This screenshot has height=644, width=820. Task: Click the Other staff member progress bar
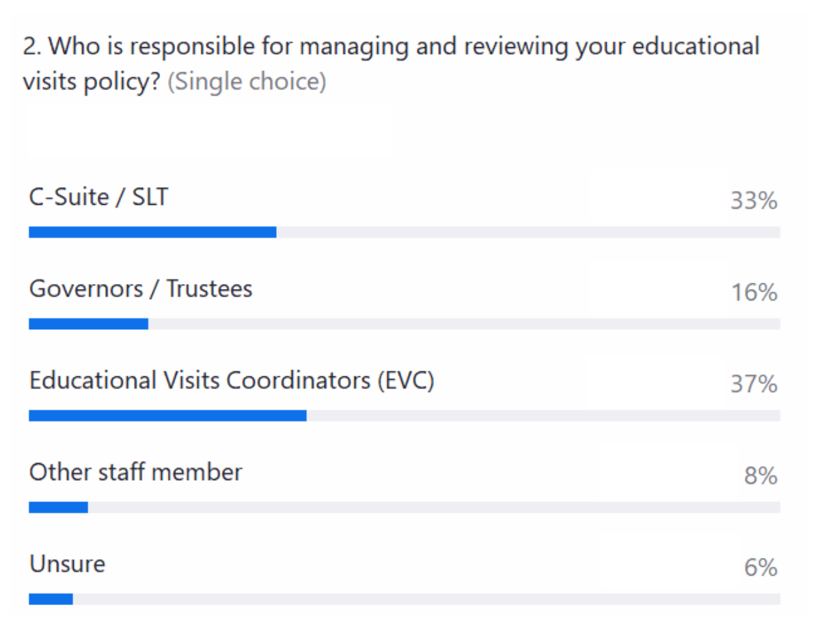pyautogui.click(x=405, y=507)
